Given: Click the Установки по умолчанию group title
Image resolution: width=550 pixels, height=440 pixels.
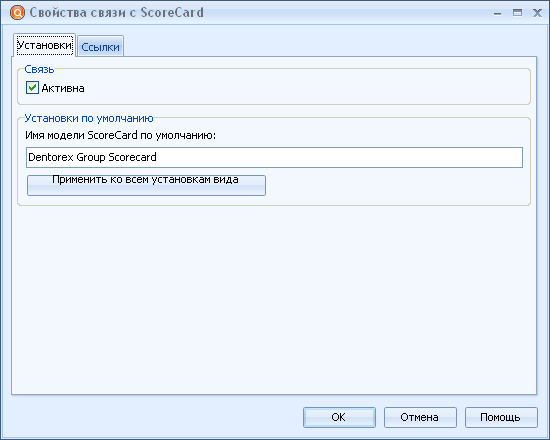Looking at the screenshot, I should click(89, 118).
